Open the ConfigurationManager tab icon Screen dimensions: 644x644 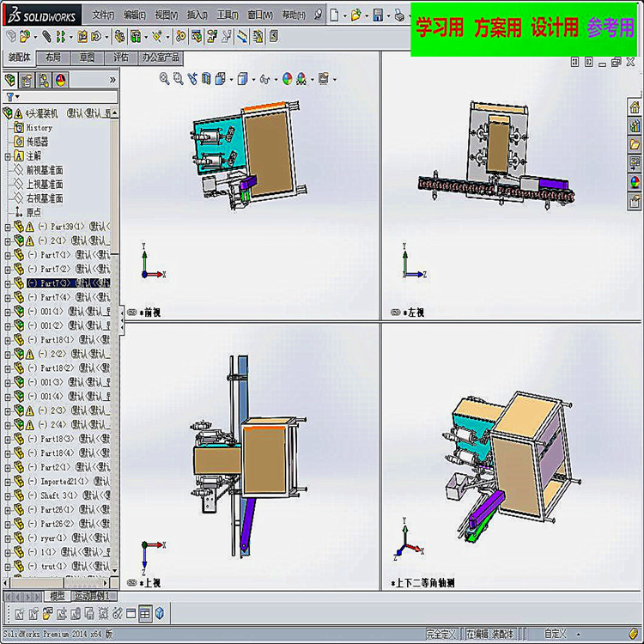pyautogui.click(x=44, y=80)
